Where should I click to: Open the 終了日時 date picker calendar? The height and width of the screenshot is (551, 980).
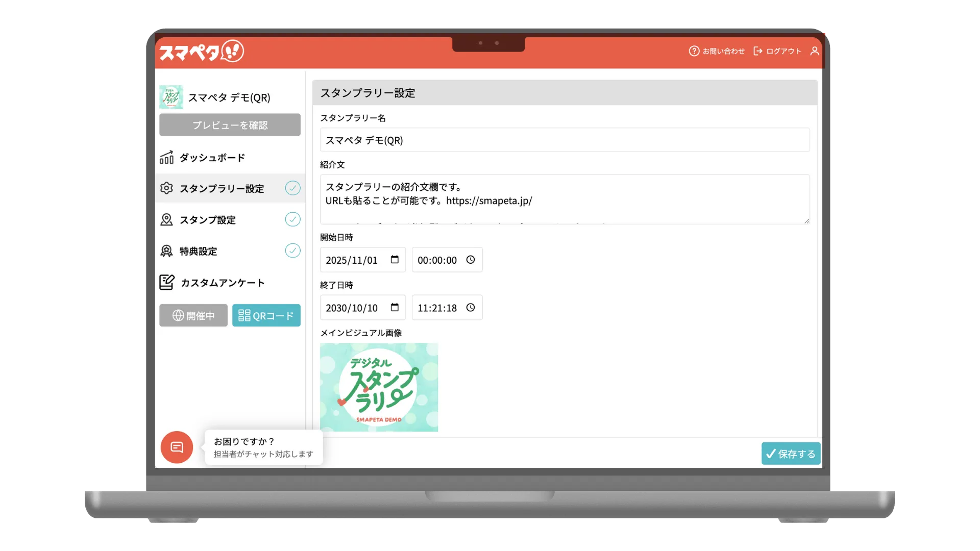[x=394, y=308]
